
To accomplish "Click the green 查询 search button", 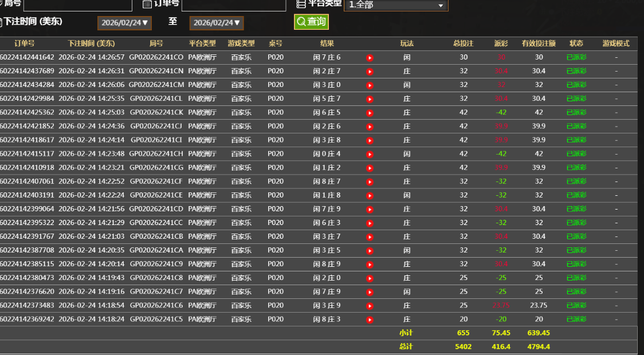I will pyautogui.click(x=311, y=22).
